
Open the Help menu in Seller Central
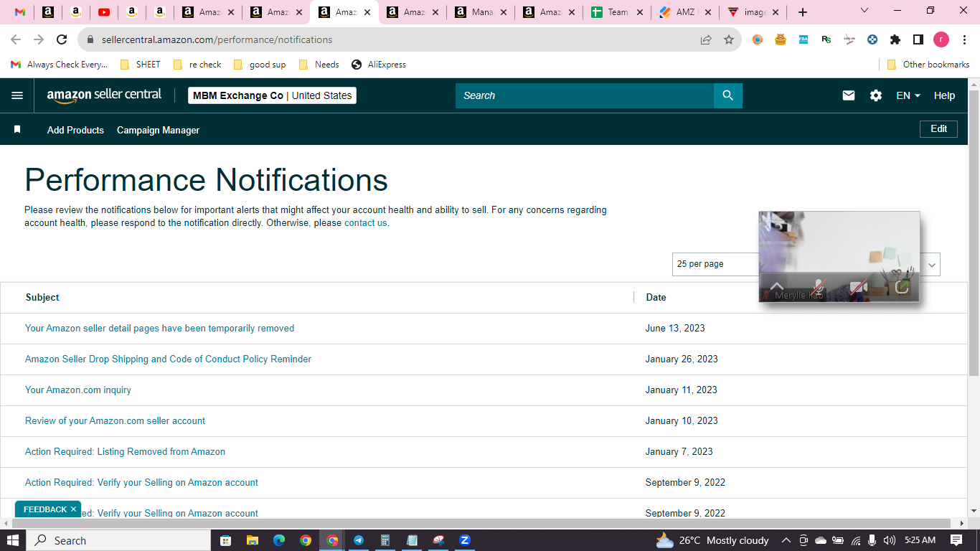click(944, 95)
